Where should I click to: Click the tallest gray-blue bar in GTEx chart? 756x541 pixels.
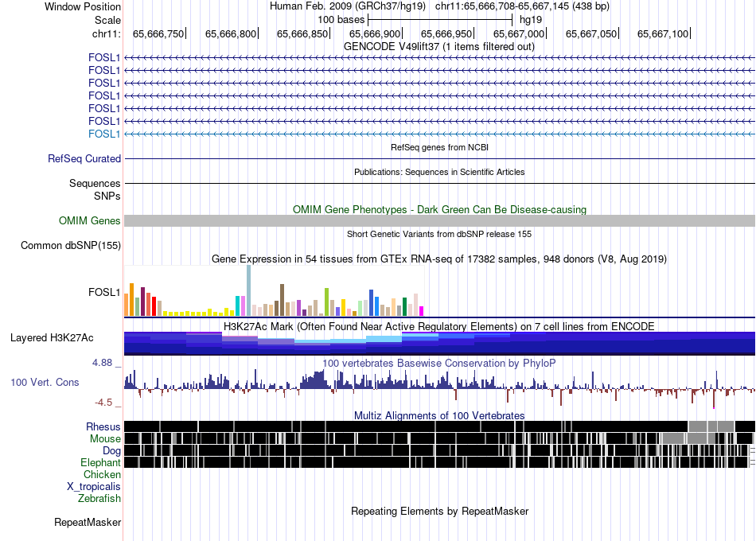[249, 290]
